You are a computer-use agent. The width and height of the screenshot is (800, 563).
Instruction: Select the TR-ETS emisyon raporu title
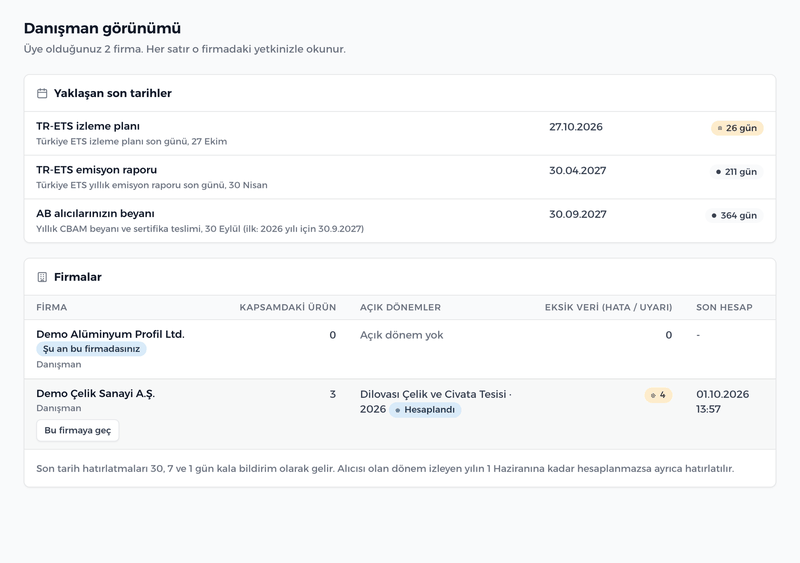(x=96, y=170)
